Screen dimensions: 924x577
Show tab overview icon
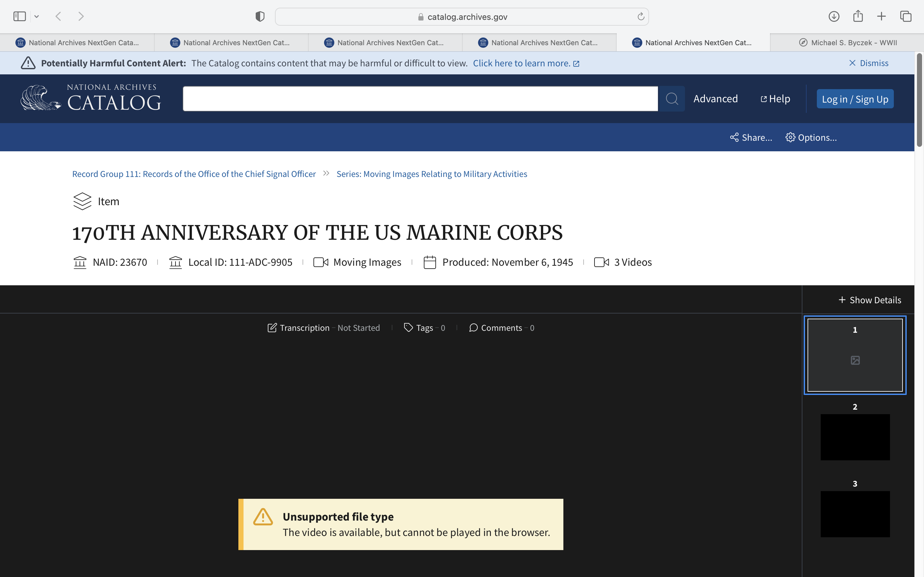click(906, 16)
